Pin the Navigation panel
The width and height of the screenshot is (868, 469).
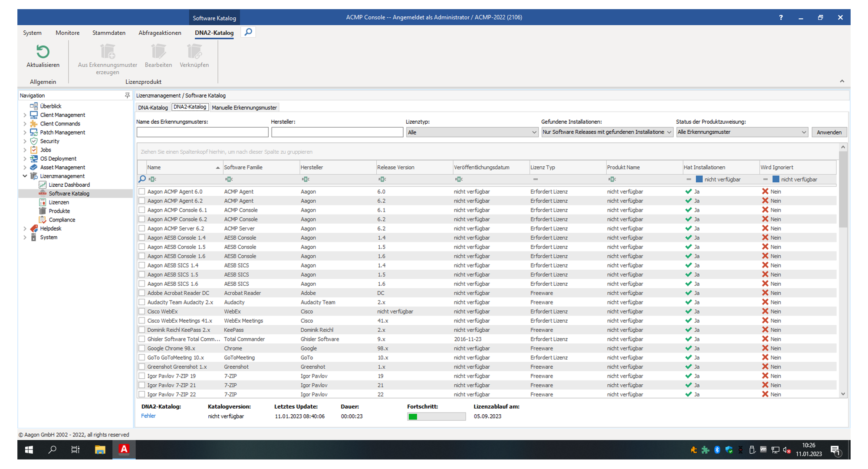tap(127, 95)
